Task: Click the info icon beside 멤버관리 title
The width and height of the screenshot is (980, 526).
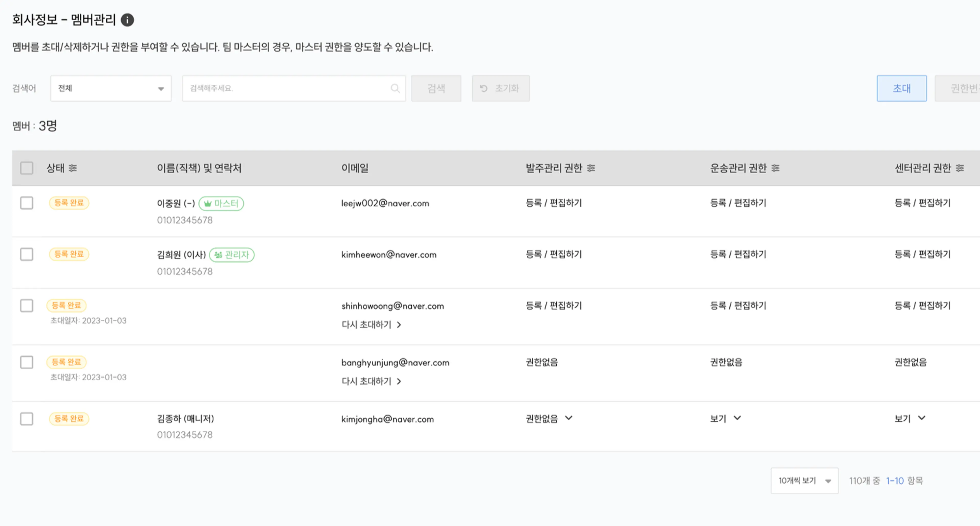Action: click(127, 20)
